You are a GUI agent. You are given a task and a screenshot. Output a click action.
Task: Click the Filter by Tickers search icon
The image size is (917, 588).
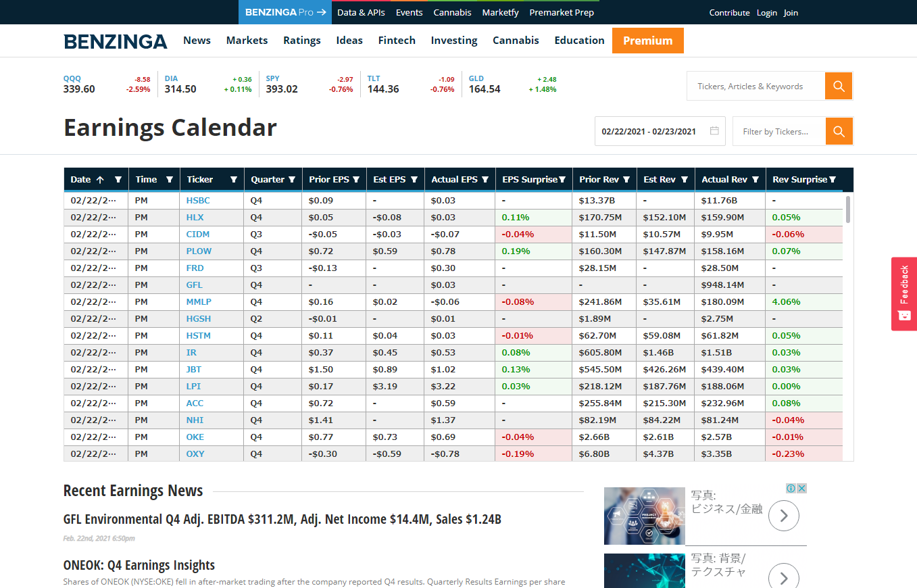tap(839, 131)
